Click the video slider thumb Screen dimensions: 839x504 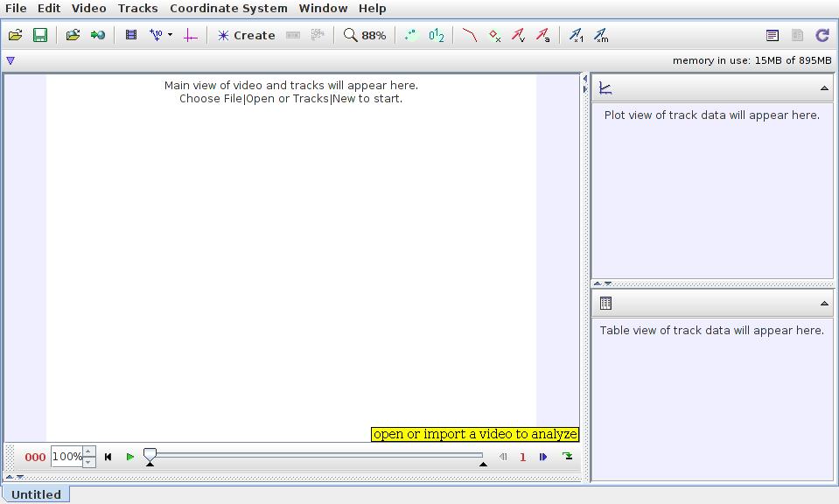click(x=150, y=455)
